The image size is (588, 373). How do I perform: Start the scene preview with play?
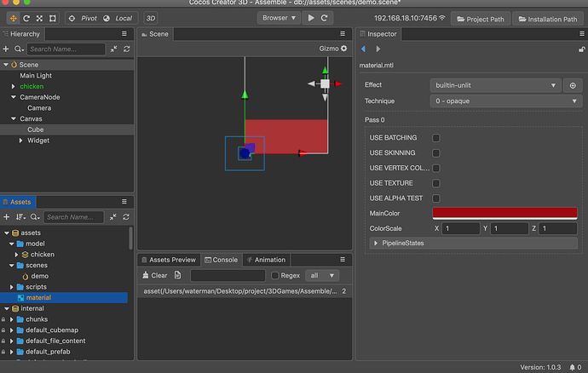click(311, 18)
